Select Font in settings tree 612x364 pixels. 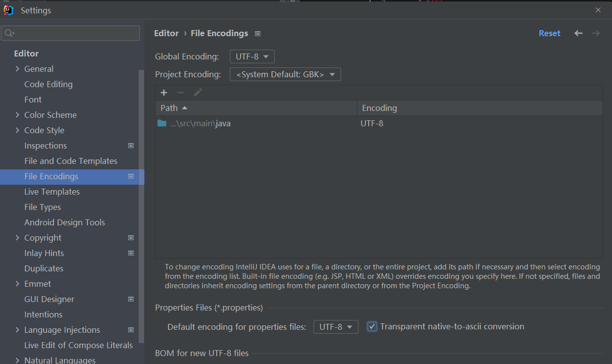pyautogui.click(x=33, y=100)
